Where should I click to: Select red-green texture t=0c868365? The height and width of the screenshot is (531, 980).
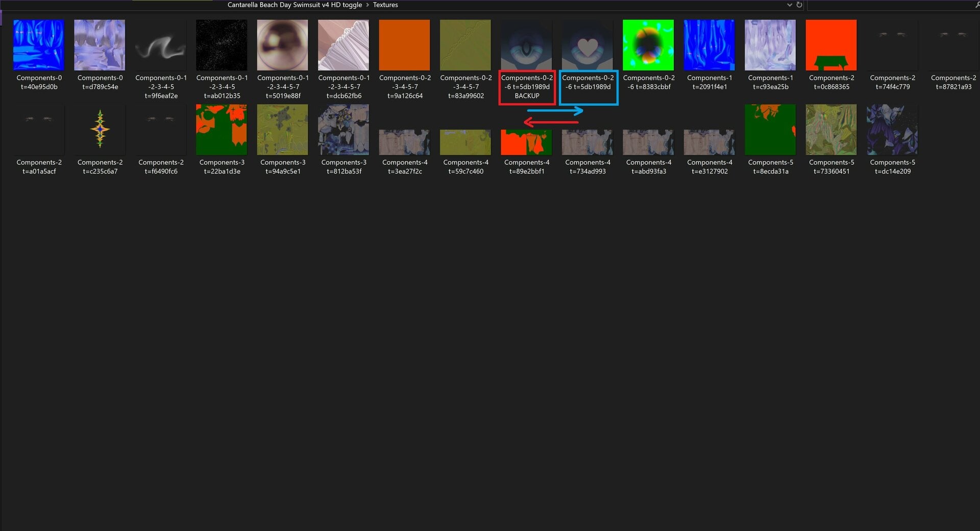831,45
